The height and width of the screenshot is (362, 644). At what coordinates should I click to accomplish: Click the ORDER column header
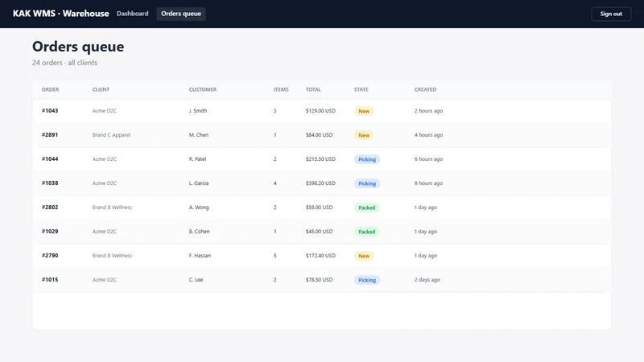click(50, 89)
